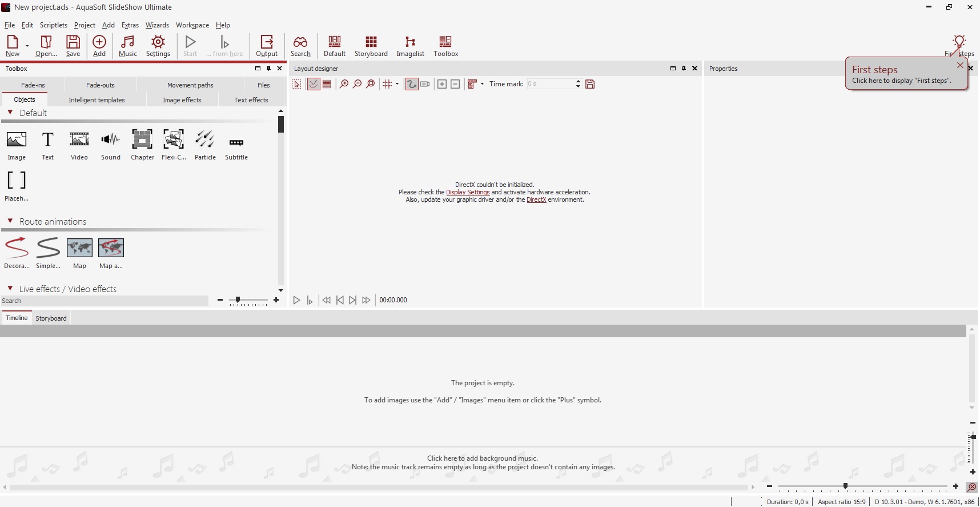980x507 pixels.
Task: Collapse the Route animations section
Action: [x=10, y=221]
